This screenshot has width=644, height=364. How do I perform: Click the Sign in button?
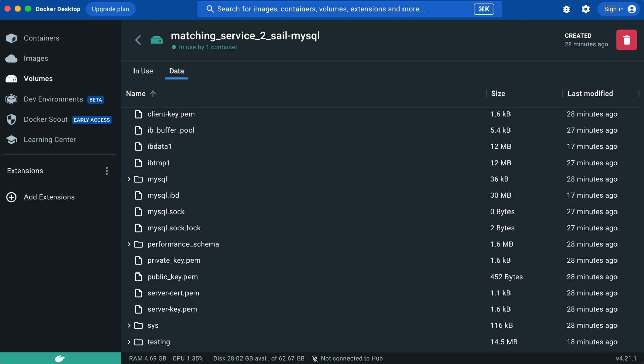point(618,9)
